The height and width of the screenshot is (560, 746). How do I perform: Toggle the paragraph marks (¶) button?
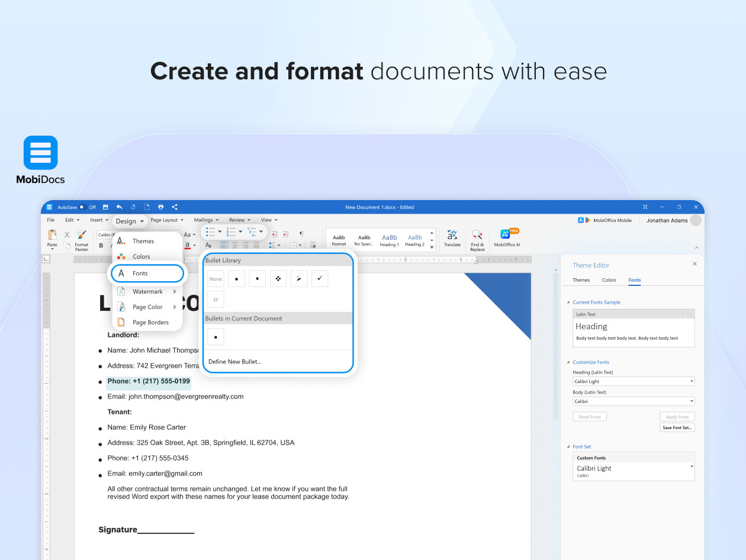point(301,234)
